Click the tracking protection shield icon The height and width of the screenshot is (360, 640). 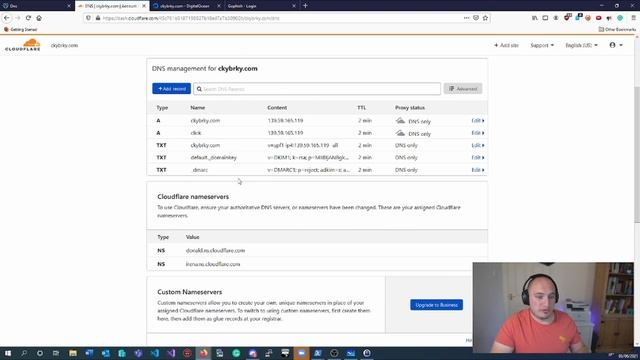pyautogui.click(x=89, y=18)
